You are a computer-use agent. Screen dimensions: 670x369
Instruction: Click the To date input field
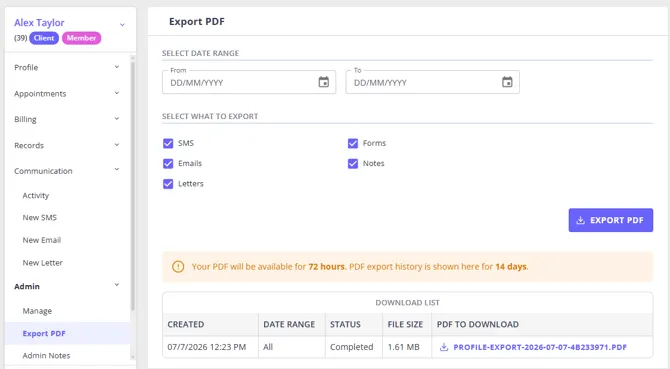432,82
